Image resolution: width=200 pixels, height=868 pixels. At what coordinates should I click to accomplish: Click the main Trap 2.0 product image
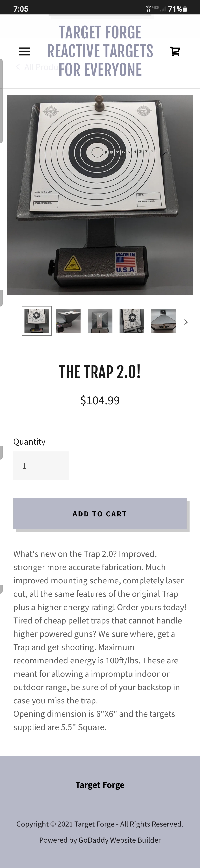[x=100, y=194]
